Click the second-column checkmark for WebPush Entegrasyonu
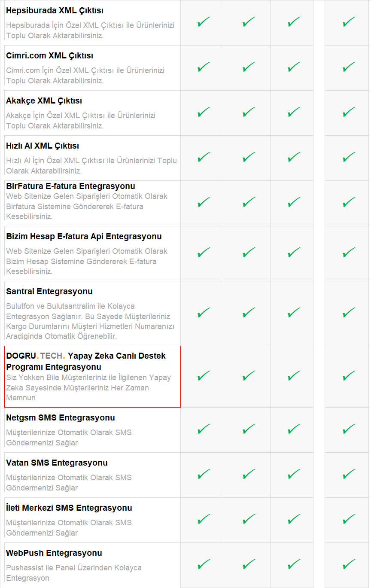The width and height of the screenshot is (371, 588). (249, 564)
